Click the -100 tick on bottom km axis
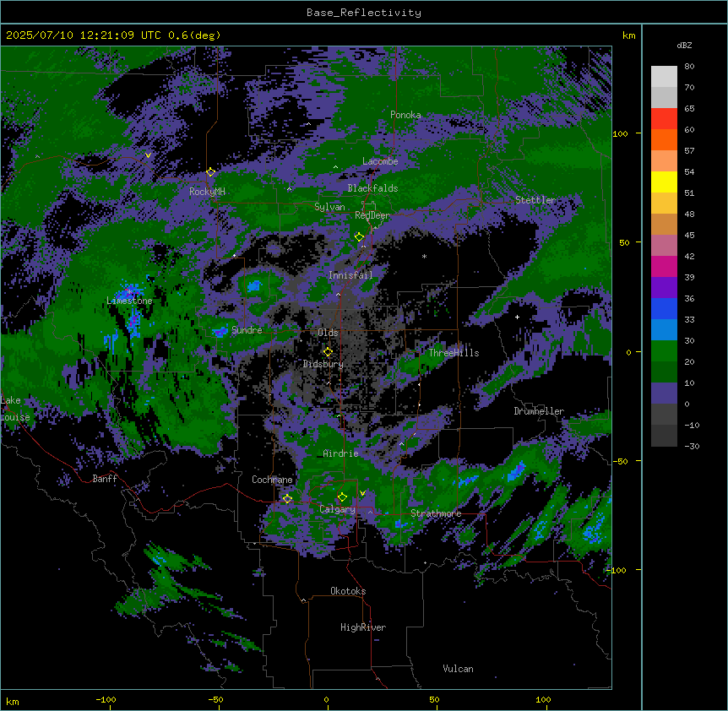 point(106,699)
